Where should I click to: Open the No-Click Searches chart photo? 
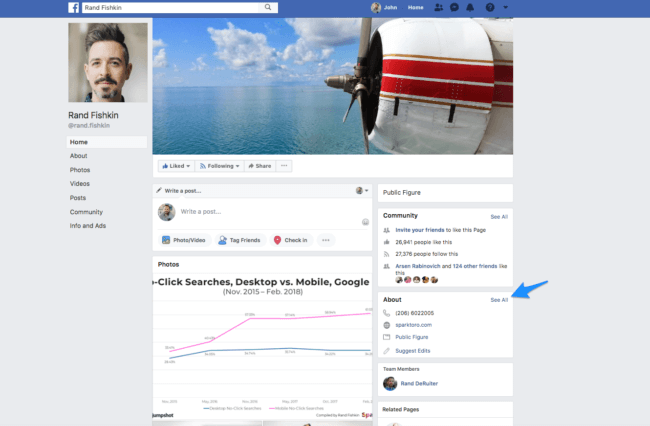point(262,346)
